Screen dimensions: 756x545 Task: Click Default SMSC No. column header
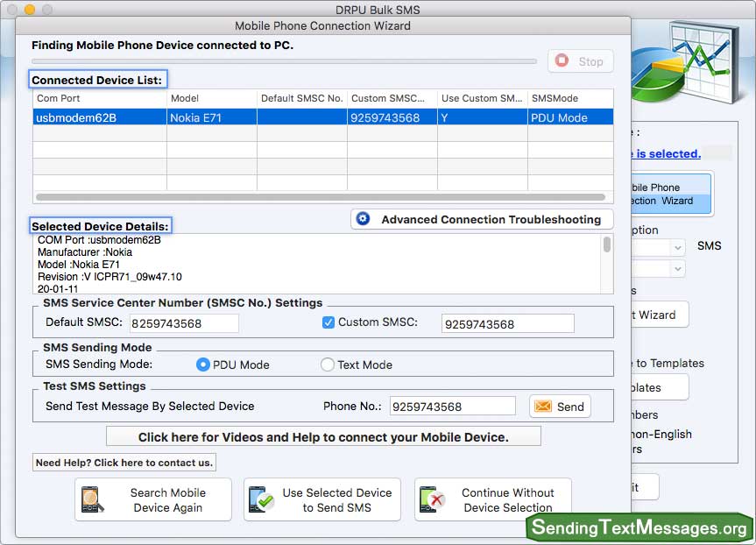tap(302, 98)
